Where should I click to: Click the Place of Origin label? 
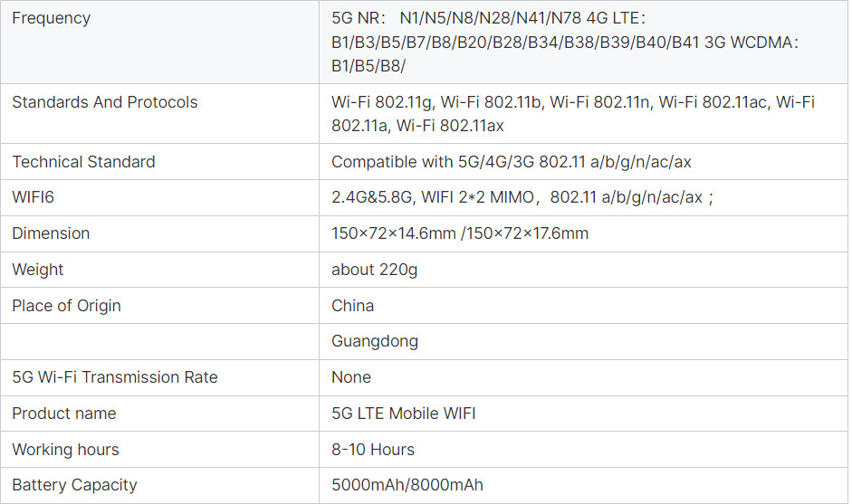[66, 306]
